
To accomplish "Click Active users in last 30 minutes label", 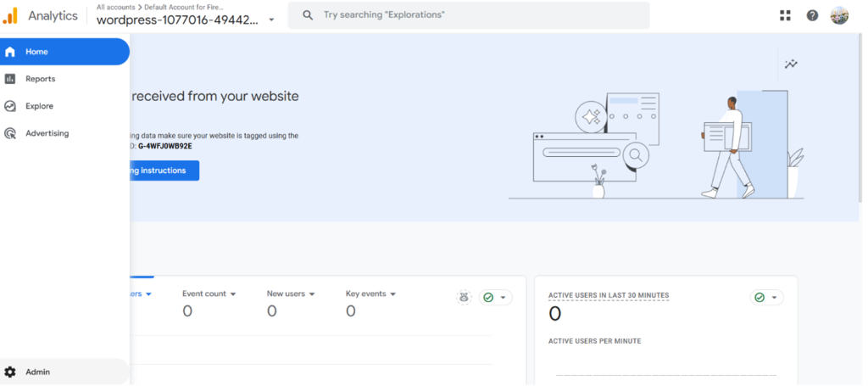I will (x=609, y=296).
